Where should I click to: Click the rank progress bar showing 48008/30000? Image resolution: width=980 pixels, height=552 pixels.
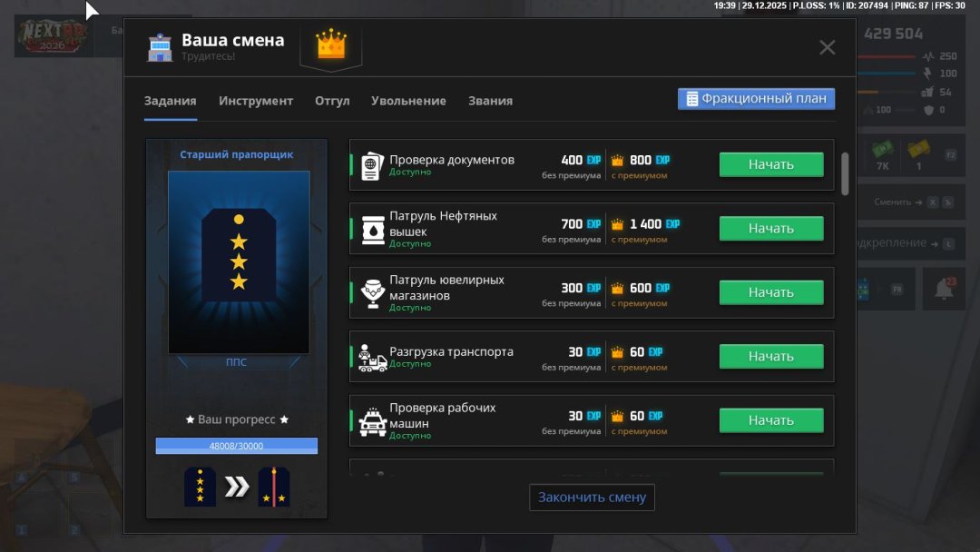pos(236,446)
